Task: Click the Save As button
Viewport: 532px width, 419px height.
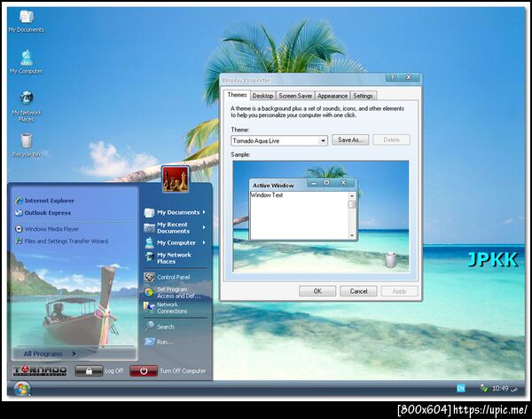Action: [350, 139]
